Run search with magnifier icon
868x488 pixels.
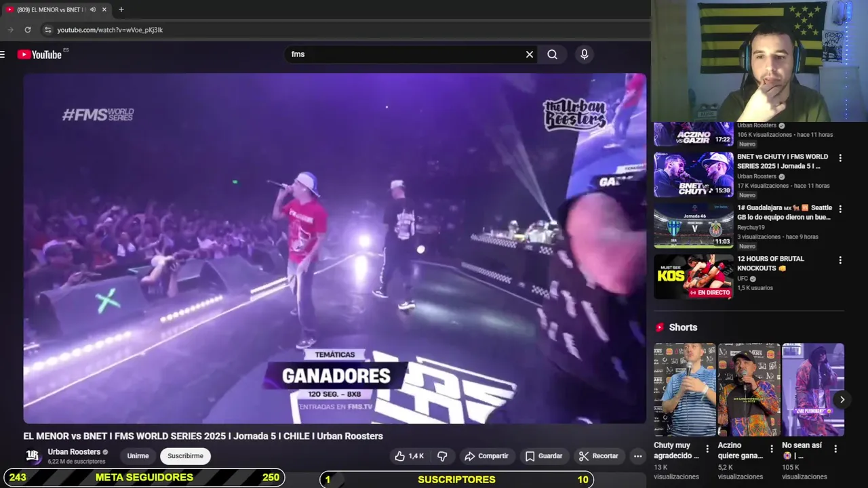[553, 54]
